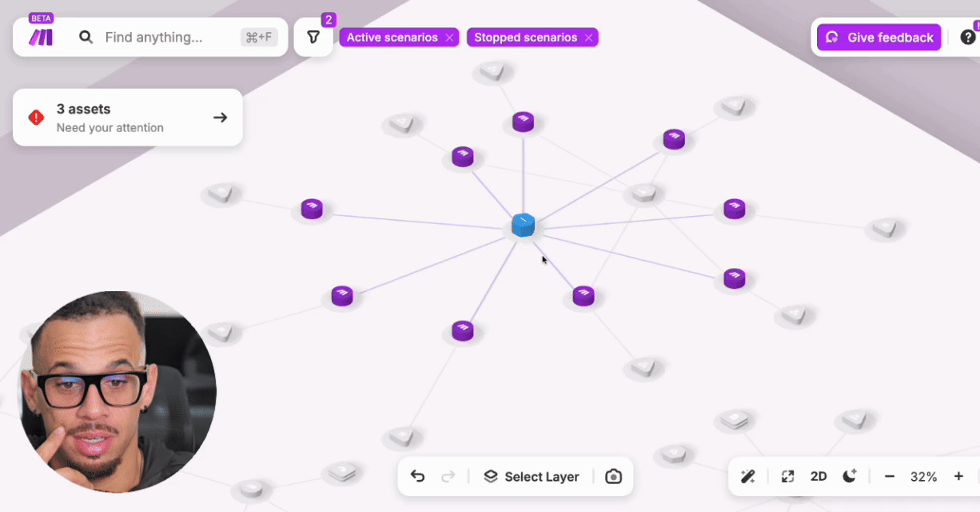Viewport: 980px width, 512px height.
Task: Open help via question mark icon
Action: pyautogui.click(x=968, y=37)
